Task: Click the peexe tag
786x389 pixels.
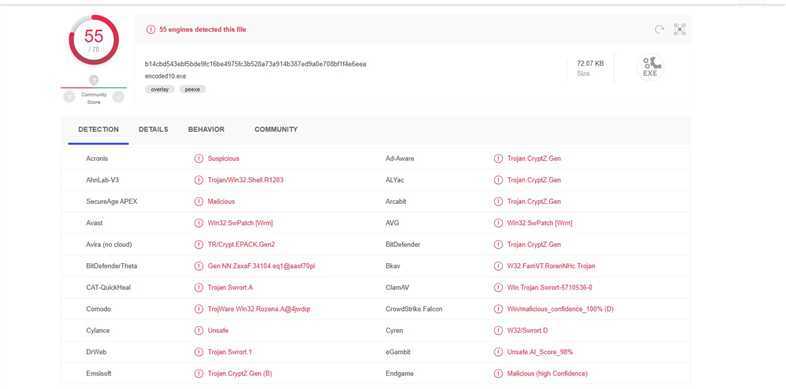Action: click(192, 89)
